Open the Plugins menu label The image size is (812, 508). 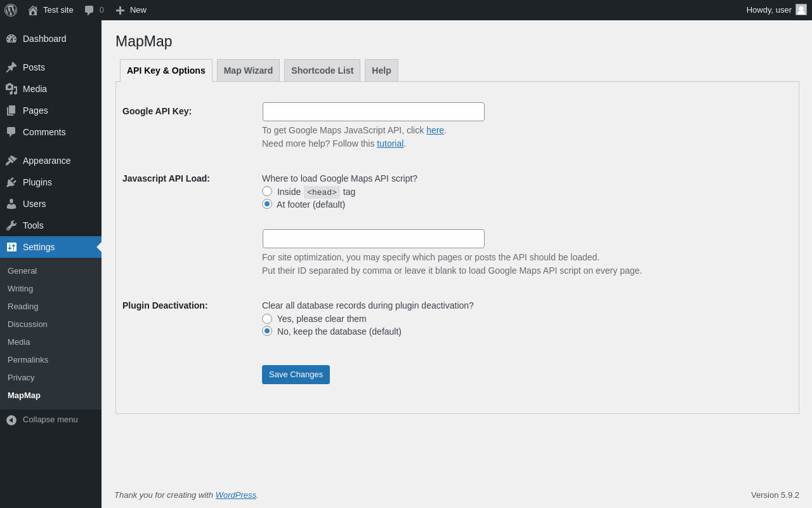(37, 182)
